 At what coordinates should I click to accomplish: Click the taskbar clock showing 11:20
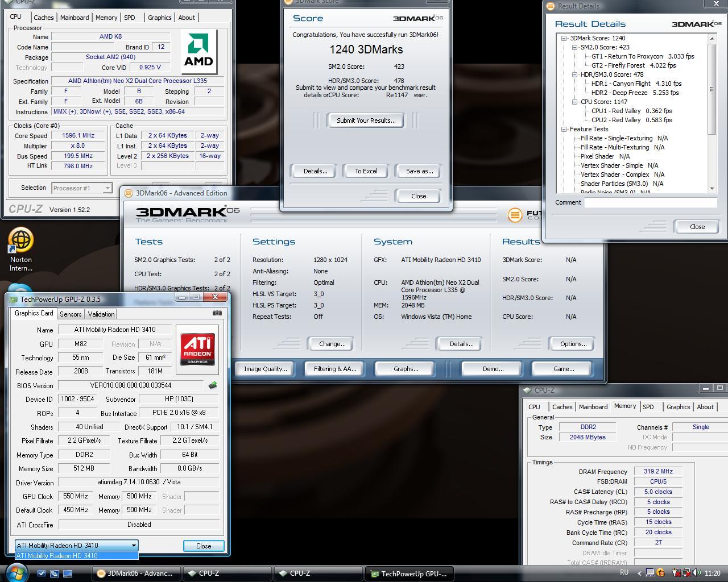(712, 573)
